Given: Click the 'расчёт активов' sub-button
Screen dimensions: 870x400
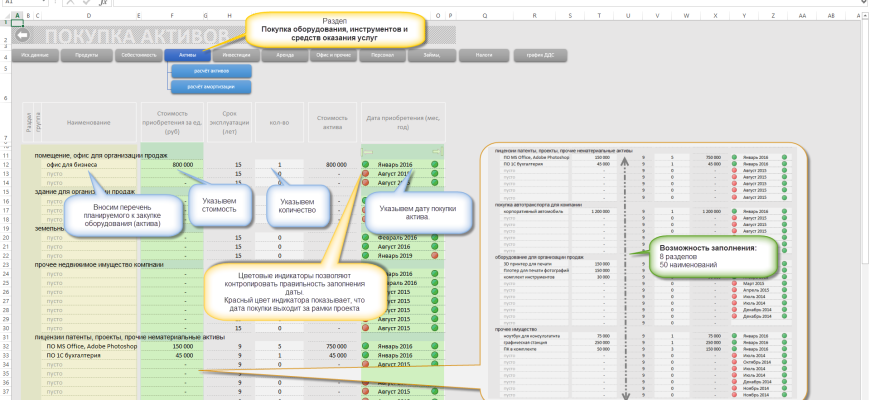Looking at the screenshot, I should click(x=211, y=71).
